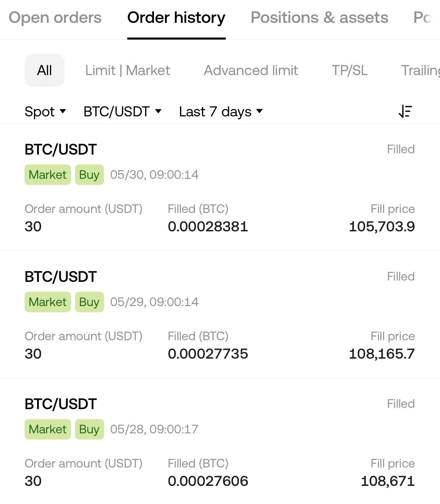Select the All filter chip
Image resolution: width=440 pixels, height=504 pixels.
pos(44,70)
